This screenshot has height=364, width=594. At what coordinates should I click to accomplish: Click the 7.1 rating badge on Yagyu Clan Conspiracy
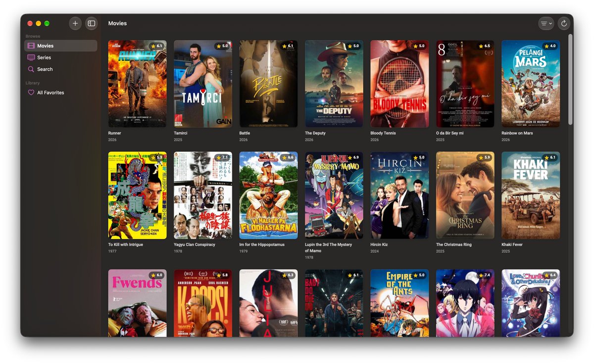tap(222, 158)
